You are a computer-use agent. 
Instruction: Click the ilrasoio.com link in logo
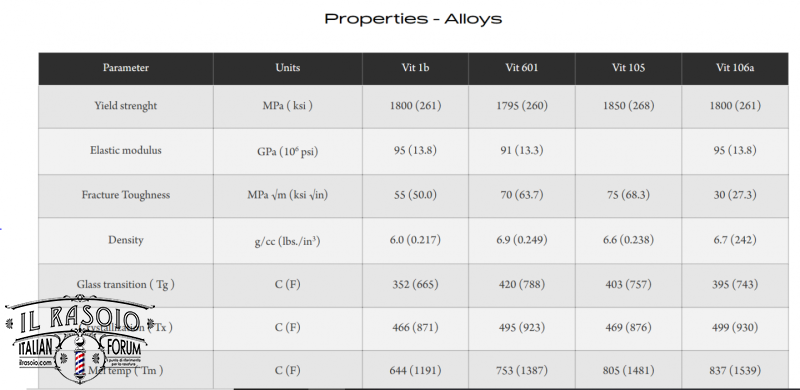[x=36, y=362]
